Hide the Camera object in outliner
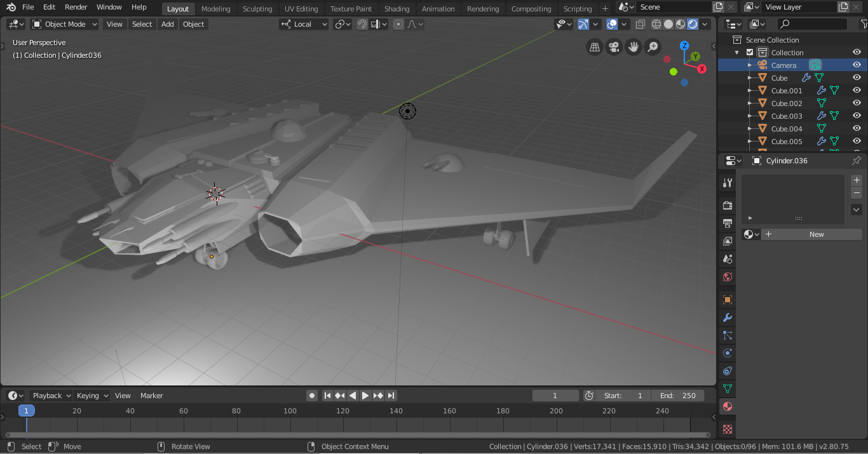 tap(857, 65)
